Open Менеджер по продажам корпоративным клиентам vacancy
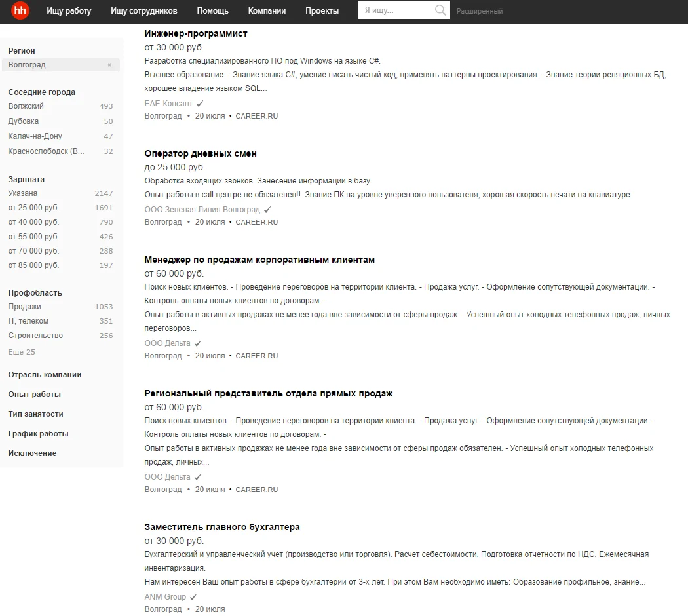 click(x=259, y=260)
